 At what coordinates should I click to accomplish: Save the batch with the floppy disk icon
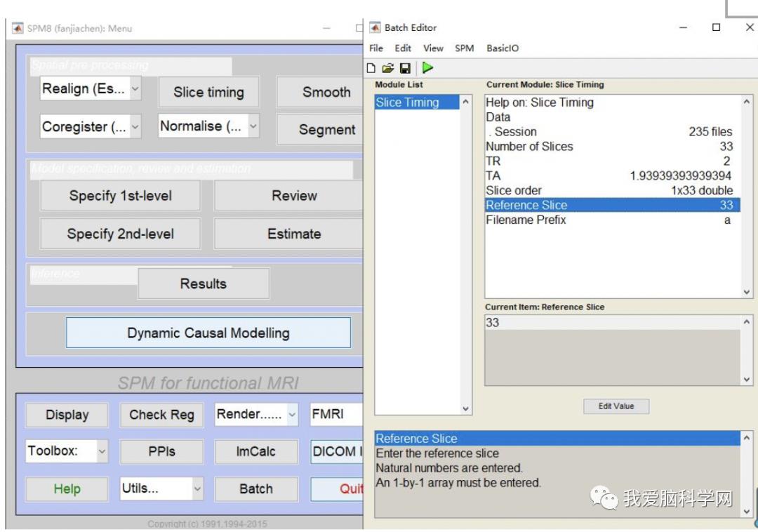[x=405, y=68]
